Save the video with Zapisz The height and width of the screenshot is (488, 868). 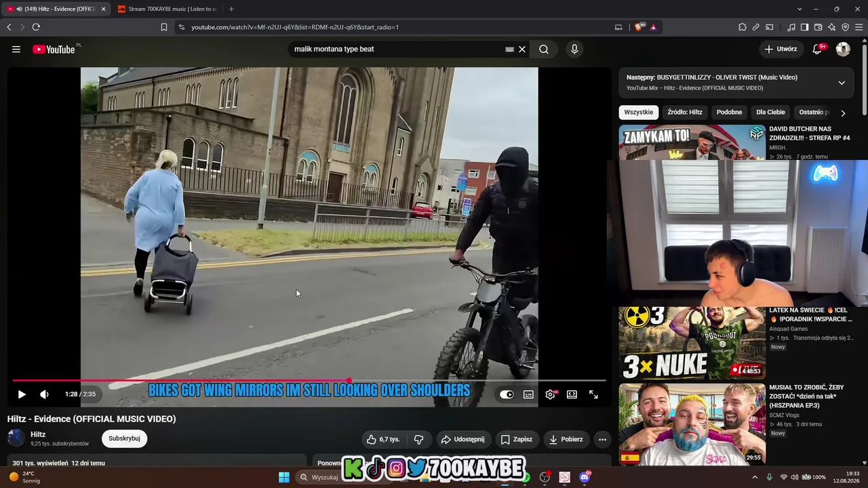click(x=516, y=439)
